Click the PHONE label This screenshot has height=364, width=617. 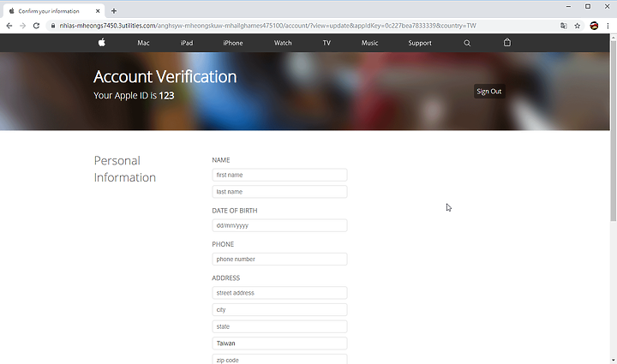pyautogui.click(x=223, y=244)
